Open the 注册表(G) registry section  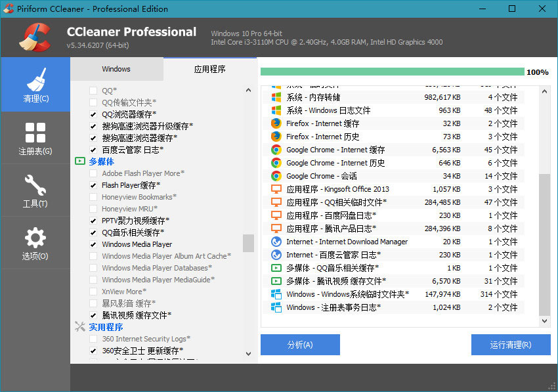pyautogui.click(x=35, y=138)
